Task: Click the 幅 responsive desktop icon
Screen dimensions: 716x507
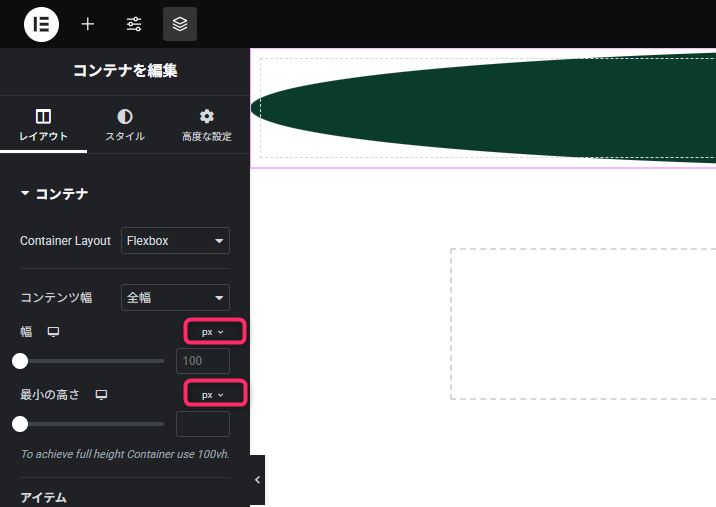Action: coord(53,332)
